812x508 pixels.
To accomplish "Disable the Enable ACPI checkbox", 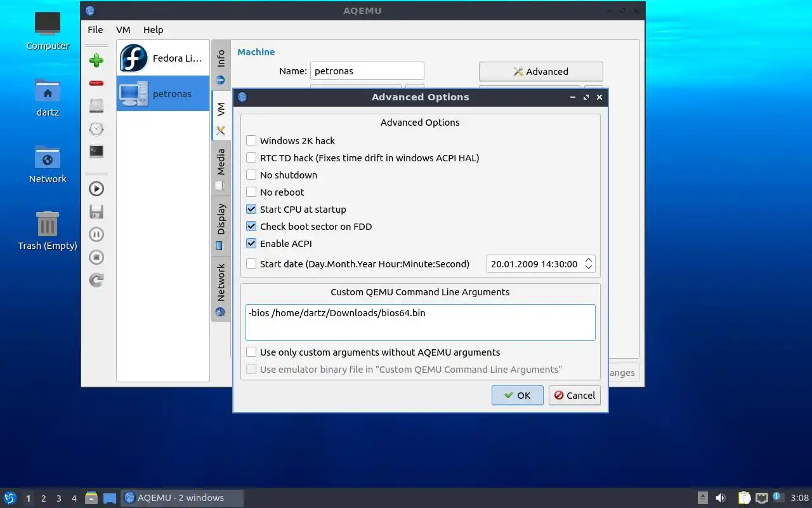I will [251, 244].
